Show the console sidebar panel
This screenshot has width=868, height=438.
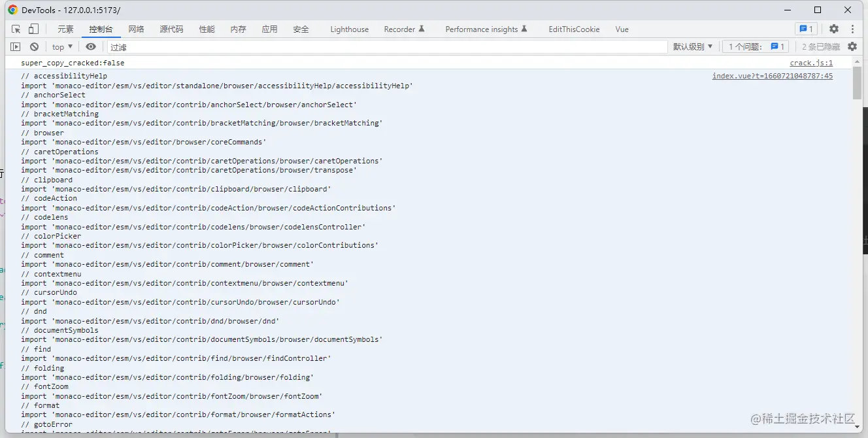[x=16, y=46]
